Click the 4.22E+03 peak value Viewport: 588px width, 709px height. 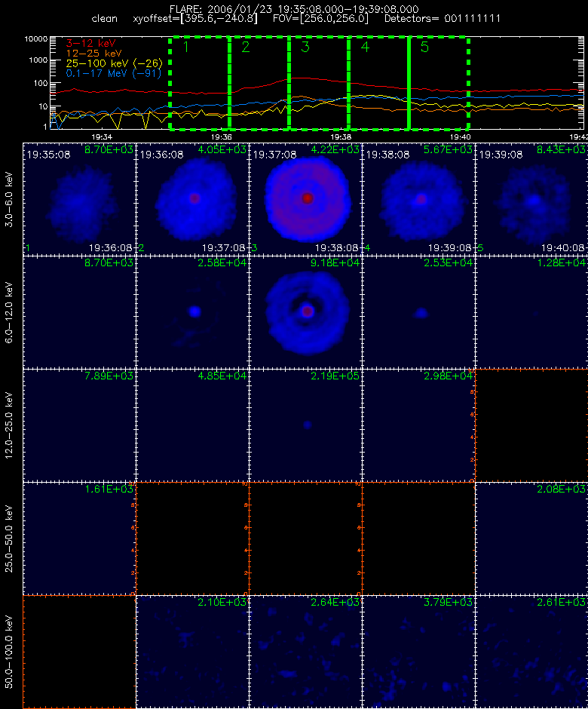pyautogui.click(x=335, y=149)
